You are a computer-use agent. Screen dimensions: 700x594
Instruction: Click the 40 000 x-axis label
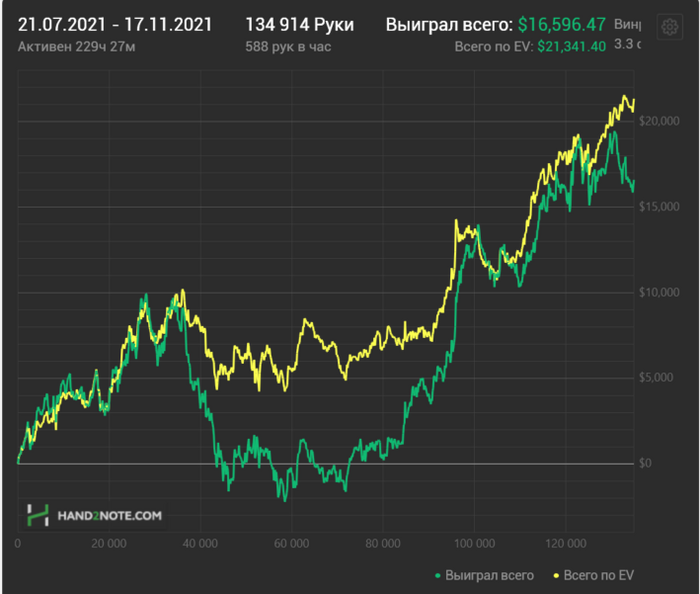(x=200, y=544)
